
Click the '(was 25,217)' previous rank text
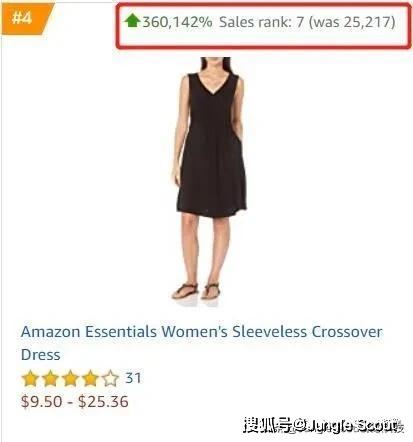tap(352, 22)
